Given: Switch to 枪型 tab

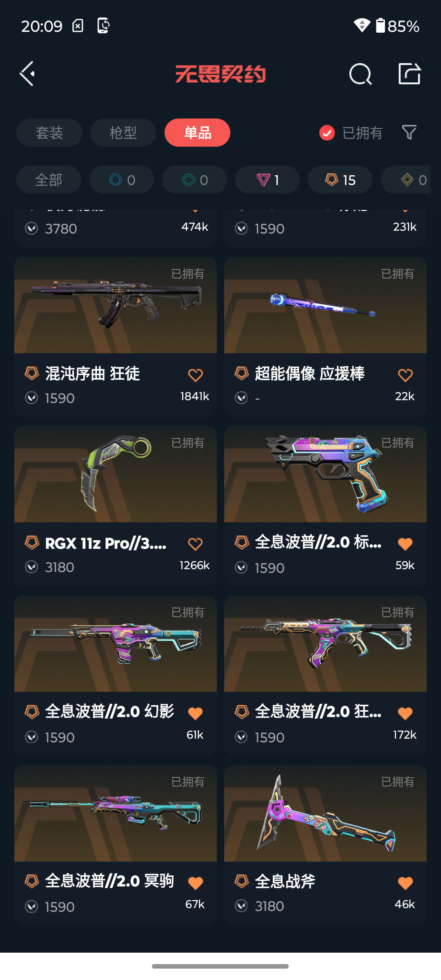Looking at the screenshot, I should coord(123,133).
